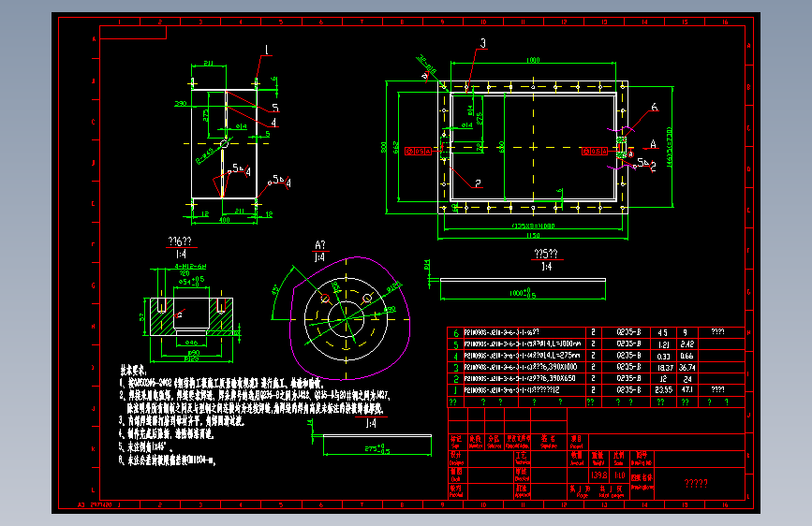The width and height of the screenshot is (812, 526).
Task: Select the 47.1 total weight cell
Action: point(687,390)
